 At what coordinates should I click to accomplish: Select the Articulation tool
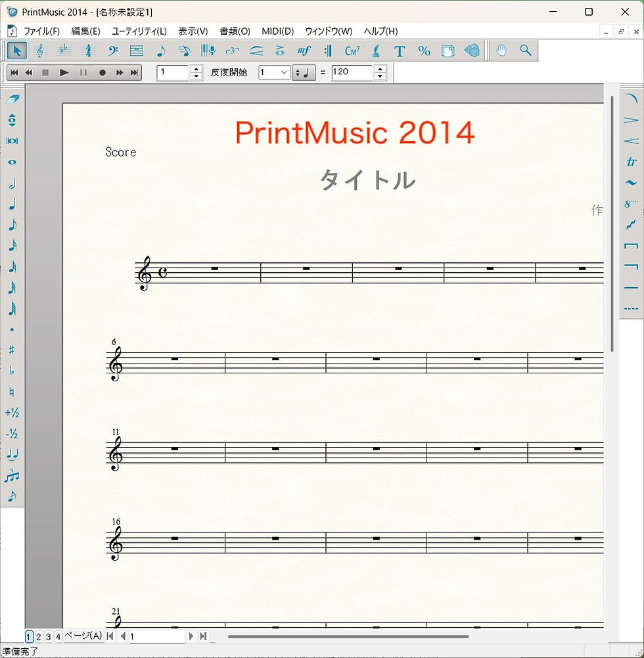pos(280,51)
